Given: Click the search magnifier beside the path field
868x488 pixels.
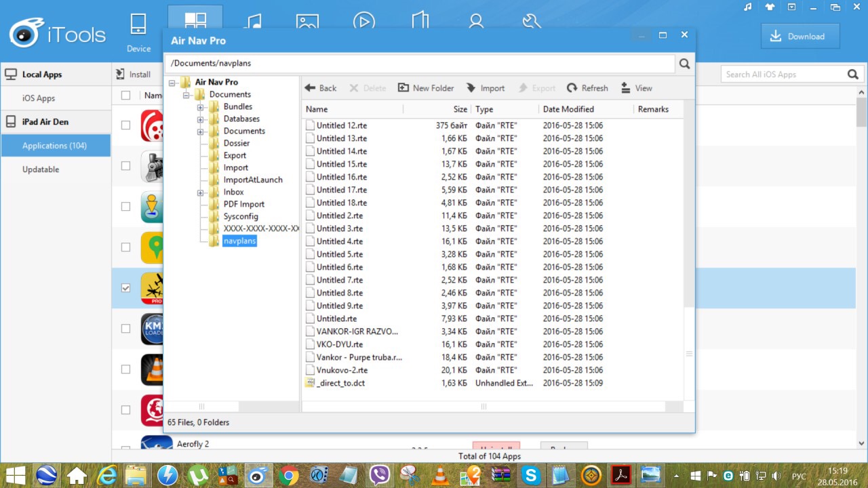Looking at the screenshot, I should (x=684, y=64).
